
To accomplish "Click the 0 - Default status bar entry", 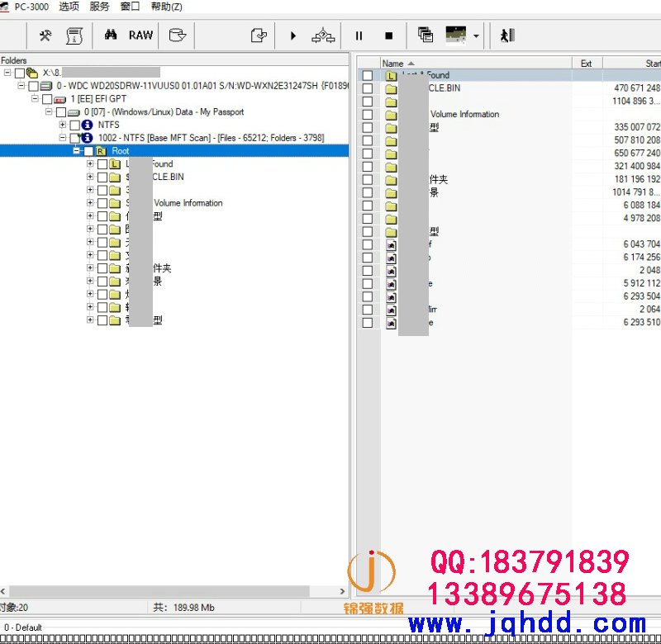I will (x=23, y=627).
